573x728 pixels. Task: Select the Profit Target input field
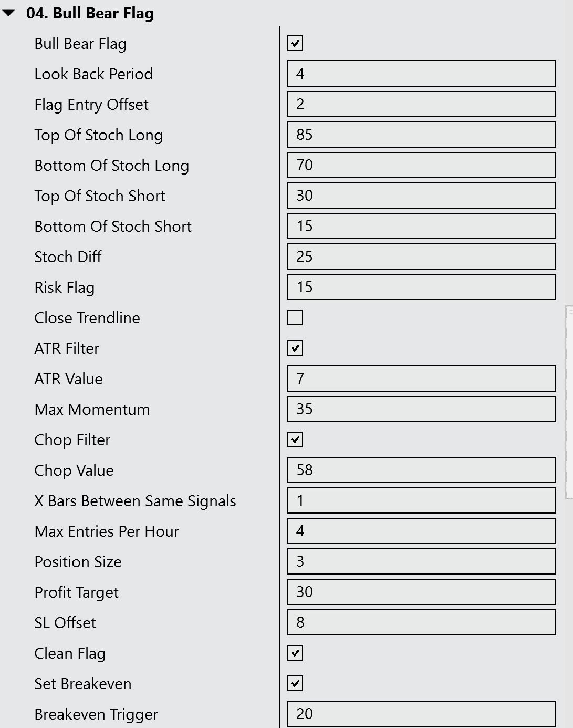click(421, 592)
